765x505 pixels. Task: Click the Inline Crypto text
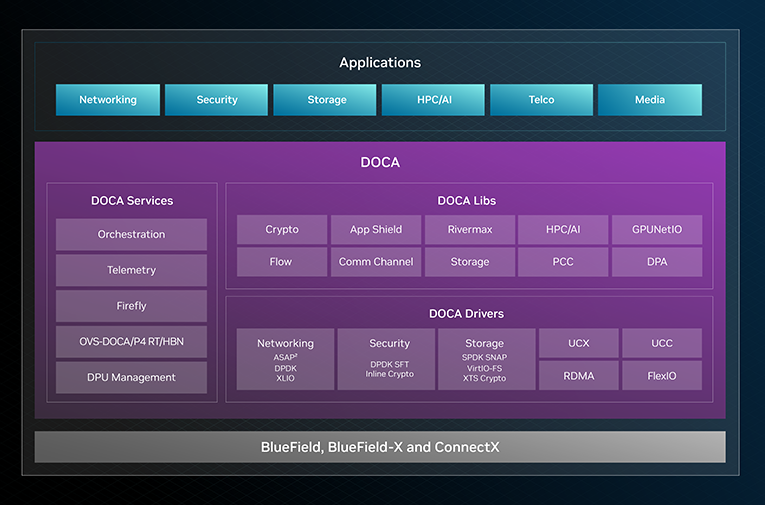(x=389, y=374)
